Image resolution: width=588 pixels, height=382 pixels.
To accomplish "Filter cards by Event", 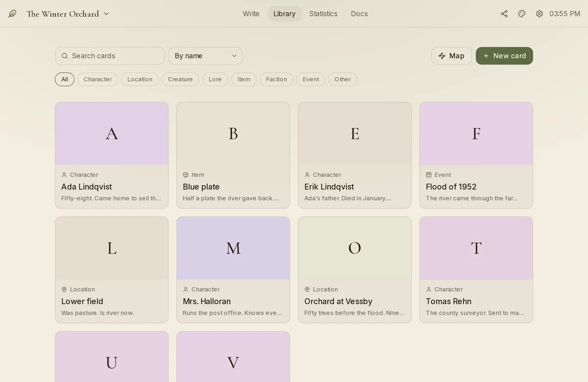I will click(311, 79).
